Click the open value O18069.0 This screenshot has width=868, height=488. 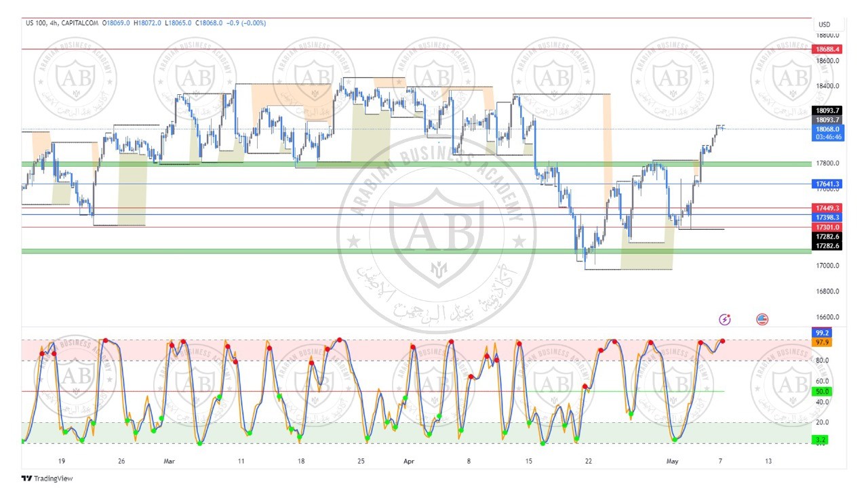click(116, 23)
